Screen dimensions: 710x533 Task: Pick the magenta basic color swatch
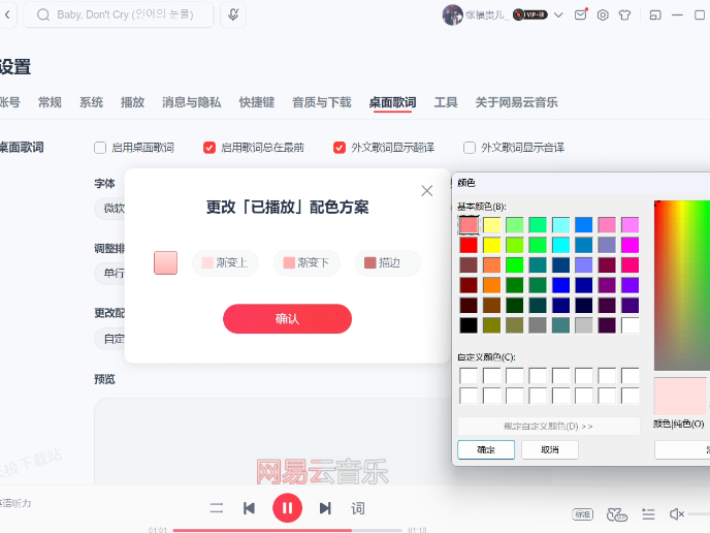pyautogui.click(x=630, y=245)
